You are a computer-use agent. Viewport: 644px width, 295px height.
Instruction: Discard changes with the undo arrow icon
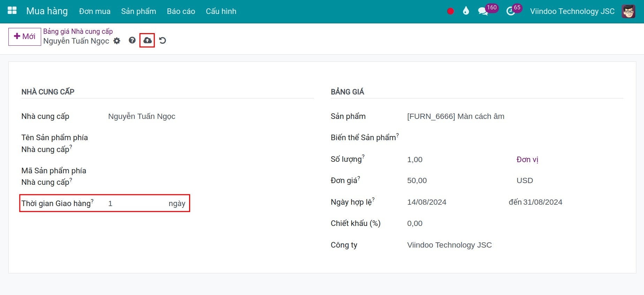pyautogui.click(x=163, y=40)
